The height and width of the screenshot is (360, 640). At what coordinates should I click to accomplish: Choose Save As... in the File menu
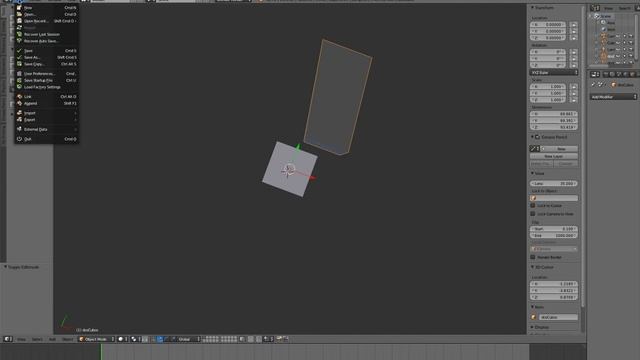coord(47,57)
